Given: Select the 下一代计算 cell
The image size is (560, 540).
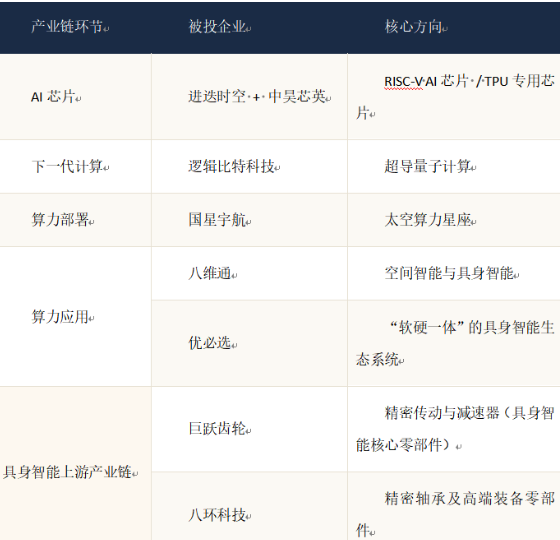Looking at the screenshot, I should [x=75, y=167].
